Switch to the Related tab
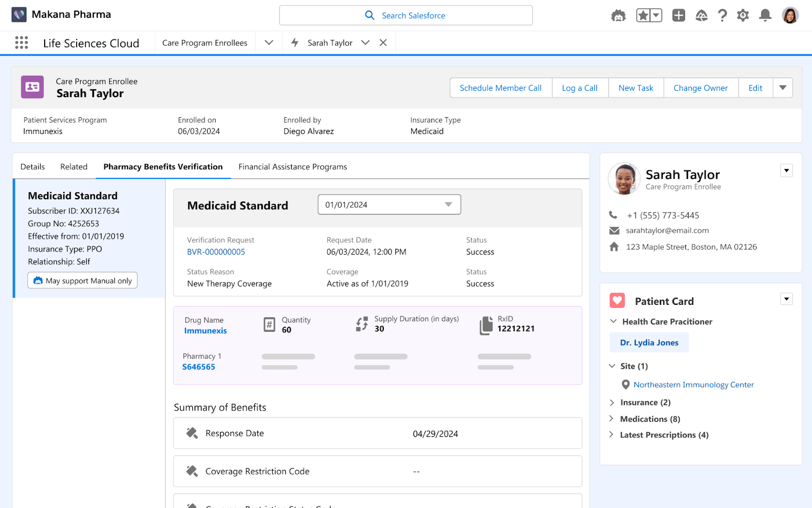The height and width of the screenshot is (508, 812). [x=74, y=167]
